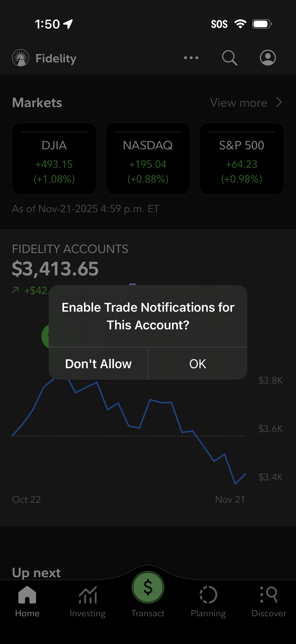The image size is (296, 644).
Task: Open the NASDAQ market card
Action: (148, 159)
